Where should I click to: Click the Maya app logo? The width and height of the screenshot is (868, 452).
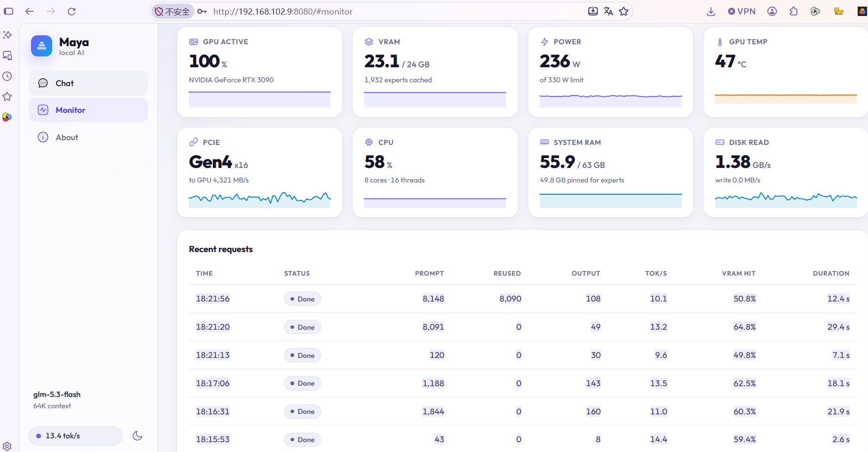click(41, 46)
